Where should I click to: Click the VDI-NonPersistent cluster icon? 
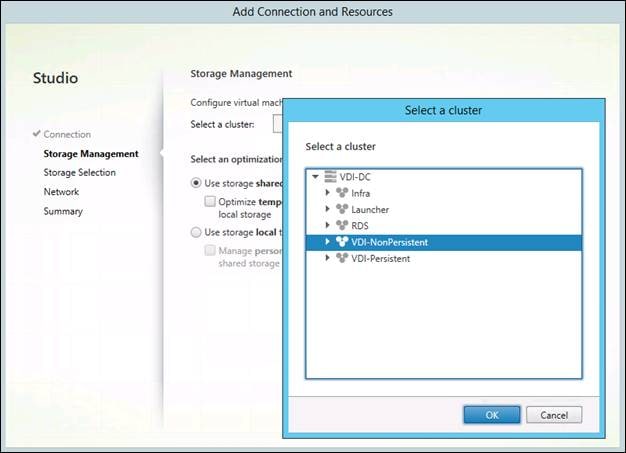[x=342, y=242]
